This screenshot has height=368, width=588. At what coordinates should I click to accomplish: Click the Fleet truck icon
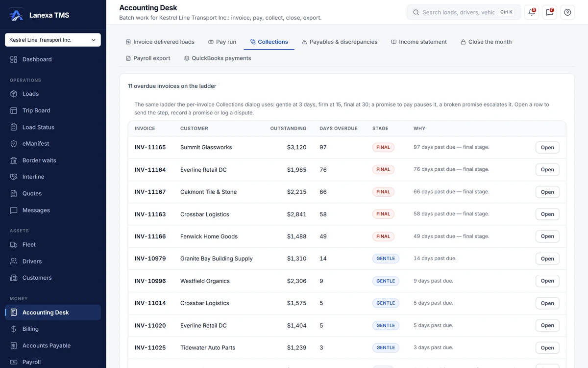[14, 244]
